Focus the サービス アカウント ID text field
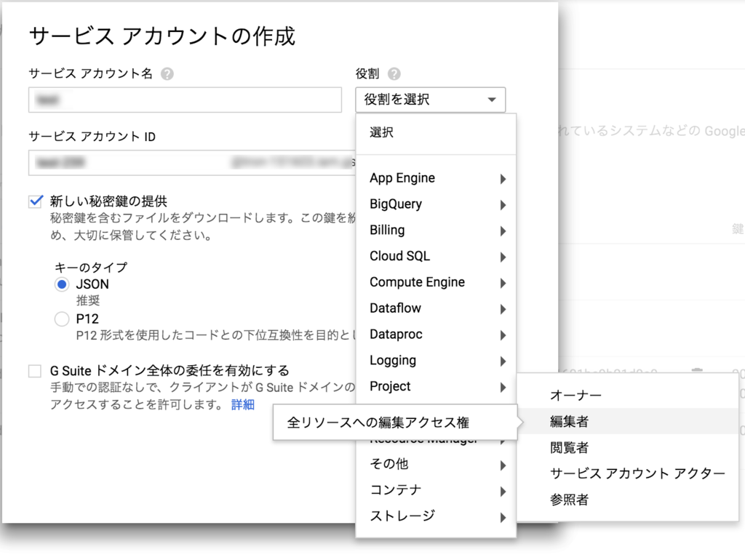 click(x=192, y=163)
